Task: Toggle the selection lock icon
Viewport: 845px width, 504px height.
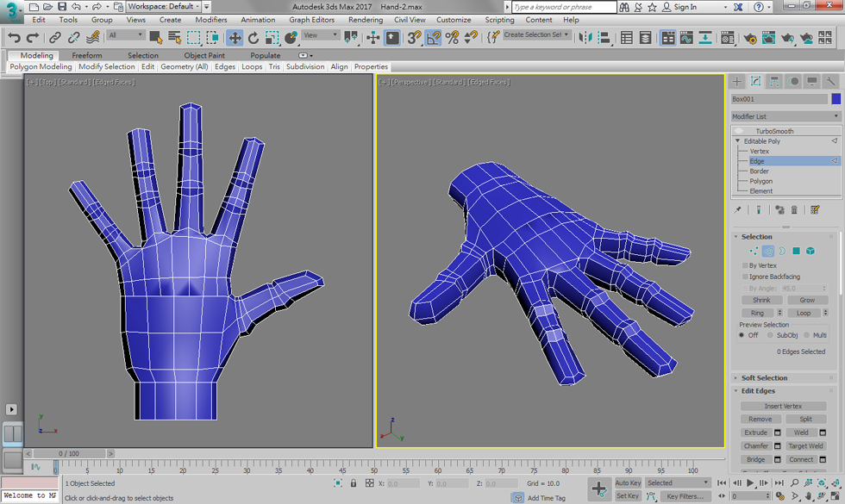Action: pos(354,483)
